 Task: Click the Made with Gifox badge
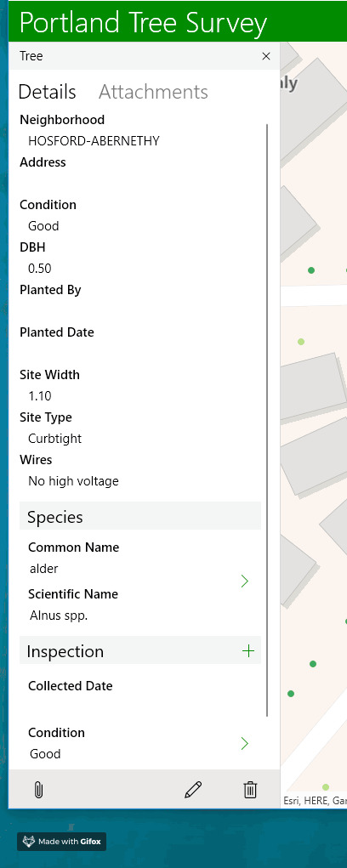61,842
